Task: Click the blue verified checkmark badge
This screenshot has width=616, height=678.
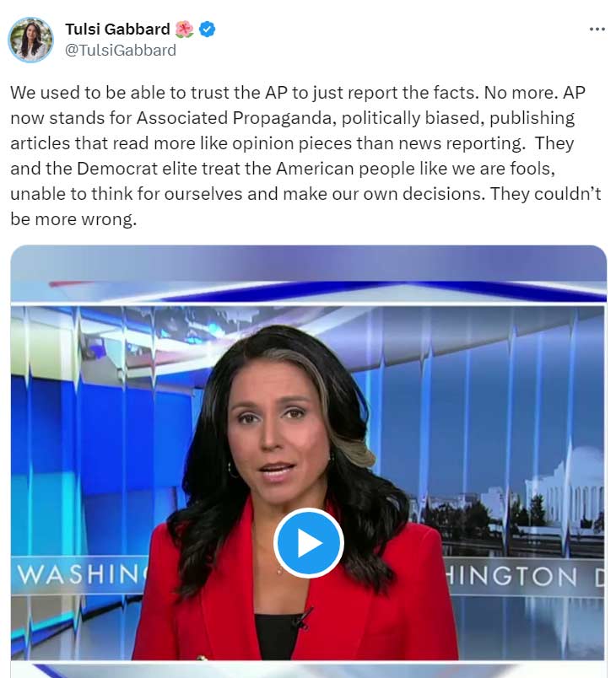Action: [x=208, y=30]
